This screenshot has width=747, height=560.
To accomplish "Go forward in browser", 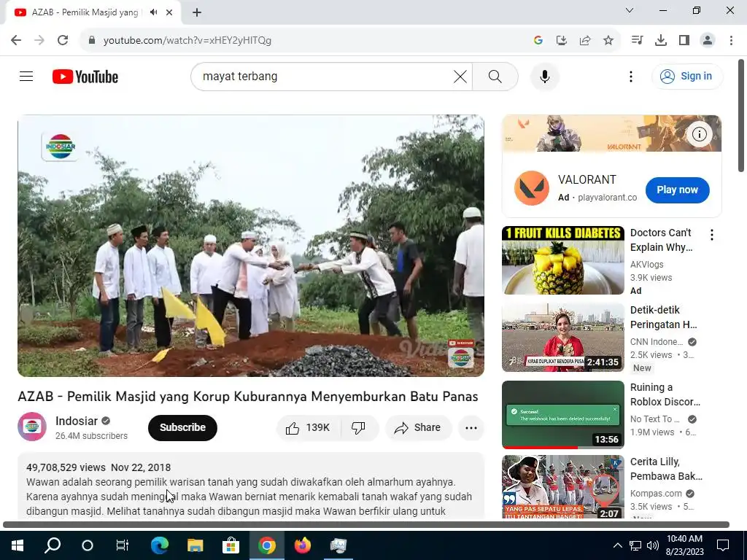I will [39, 41].
